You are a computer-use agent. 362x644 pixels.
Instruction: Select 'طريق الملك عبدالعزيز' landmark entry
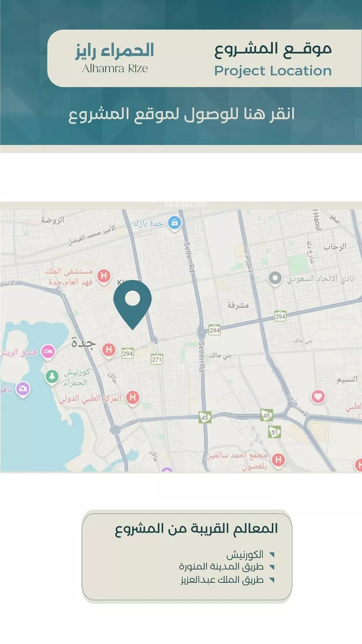click(221, 580)
